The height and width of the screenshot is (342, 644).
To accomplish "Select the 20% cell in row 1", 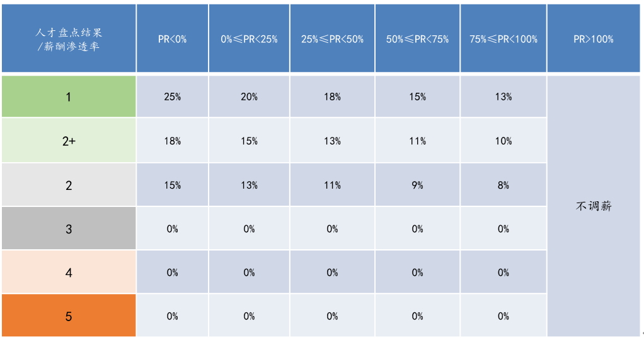I will [x=250, y=97].
